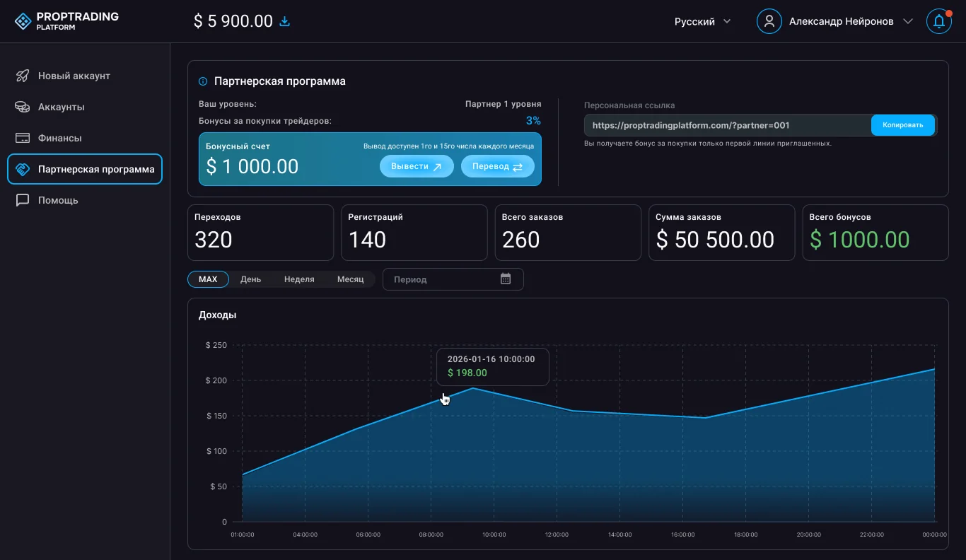This screenshot has width=966, height=560.
Task: Switch chart range to День
Action: [250, 279]
